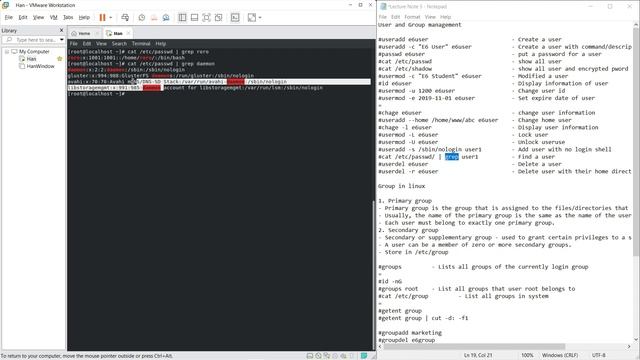The width and height of the screenshot is (640, 360).
Task: Open VMware View menu
Action: click(38, 18)
